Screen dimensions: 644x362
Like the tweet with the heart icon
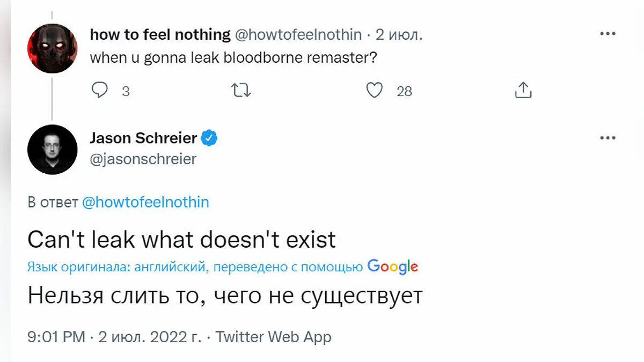374,91
